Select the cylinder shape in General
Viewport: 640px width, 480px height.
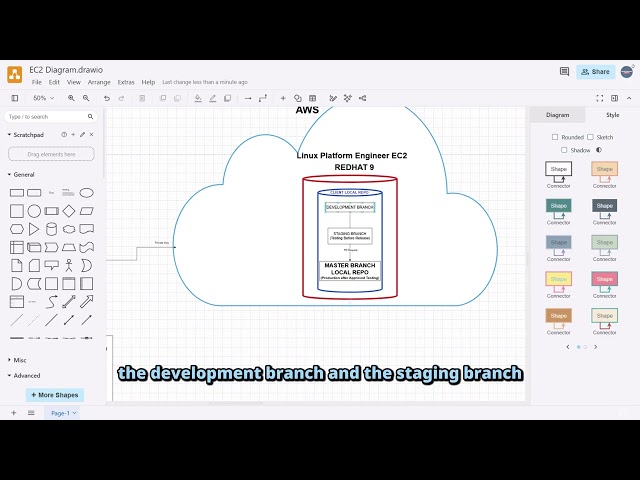[x=51, y=229]
